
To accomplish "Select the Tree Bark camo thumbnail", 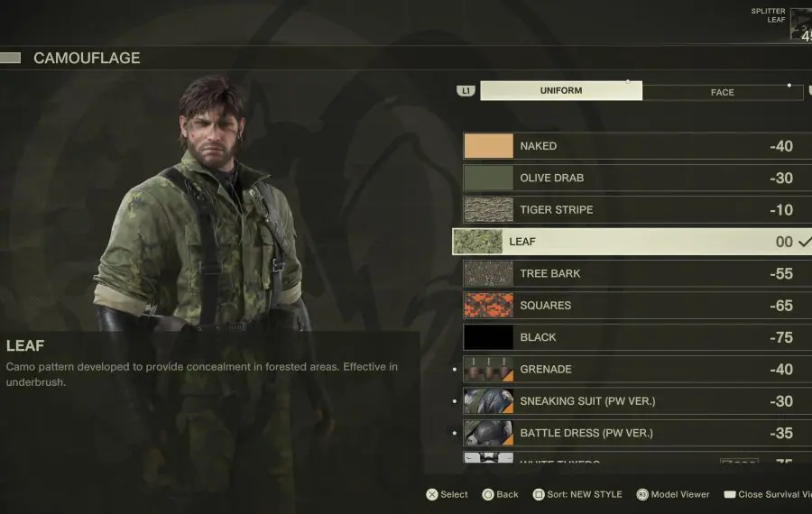I will [x=488, y=274].
